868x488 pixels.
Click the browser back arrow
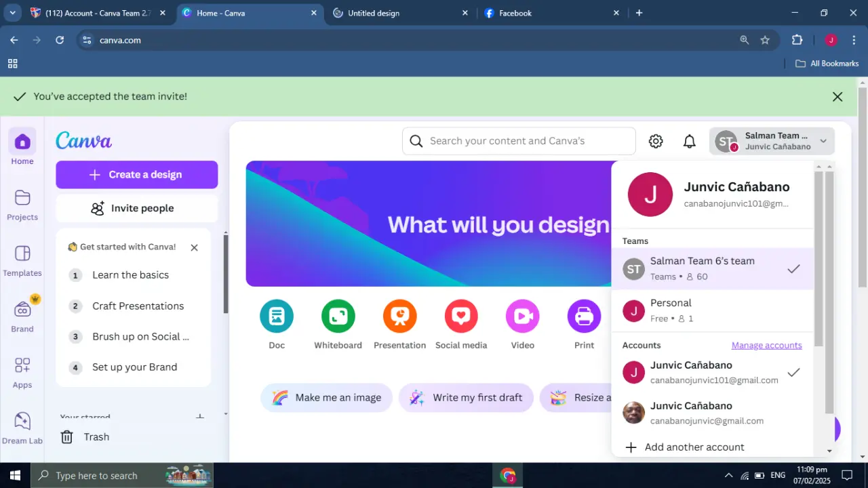14,40
